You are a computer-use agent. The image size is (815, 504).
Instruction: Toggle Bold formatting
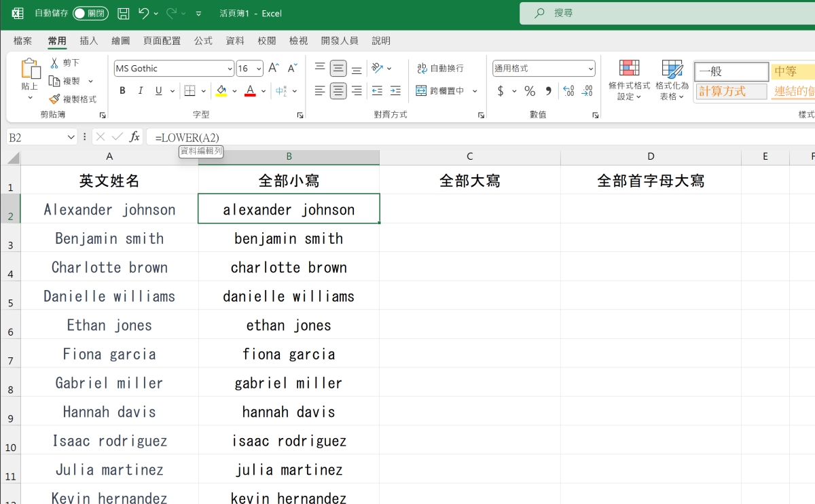(123, 91)
